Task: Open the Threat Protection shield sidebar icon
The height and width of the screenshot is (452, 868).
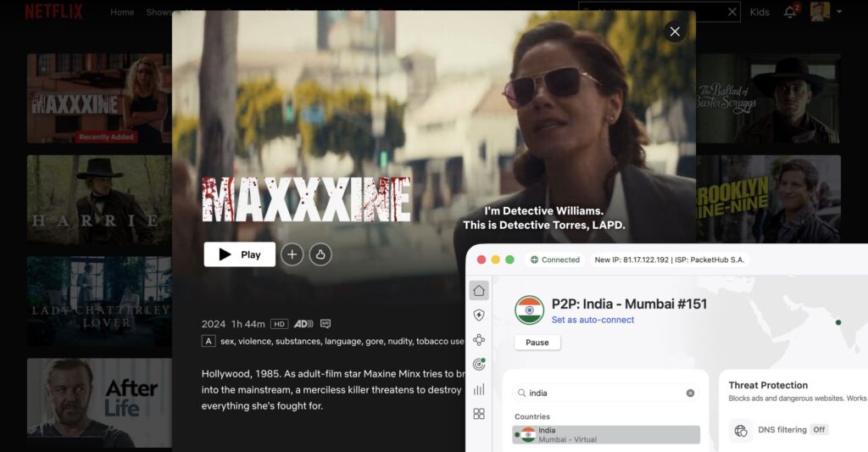Action: click(x=479, y=315)
